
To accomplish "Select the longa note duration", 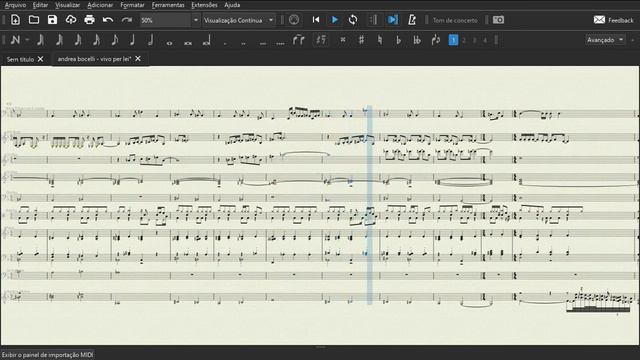I will pos(207,40).
